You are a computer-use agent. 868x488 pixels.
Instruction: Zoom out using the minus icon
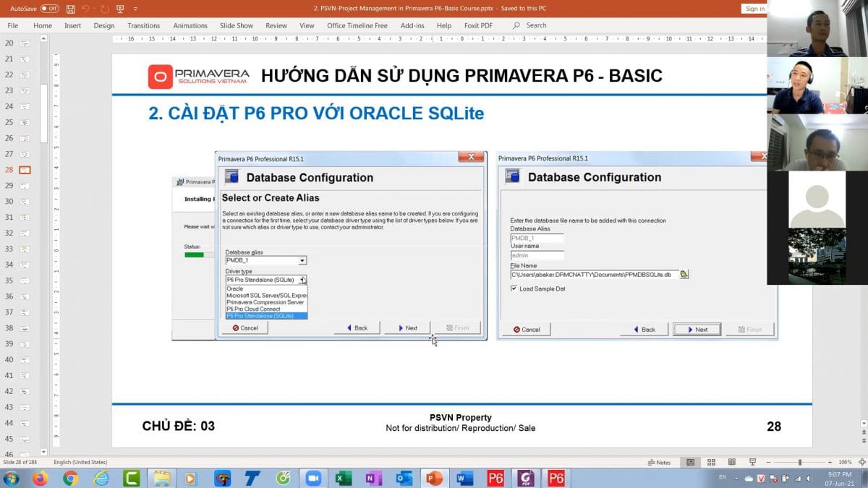click(x=770, y=462)
